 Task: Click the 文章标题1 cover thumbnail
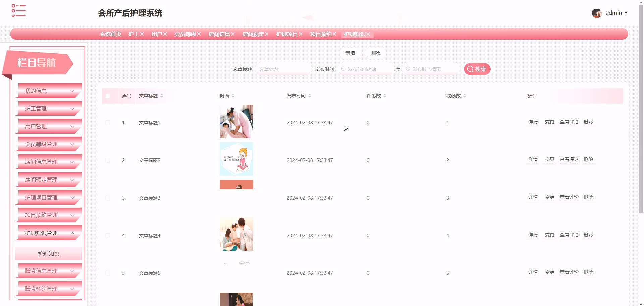[x=236, y=121]
